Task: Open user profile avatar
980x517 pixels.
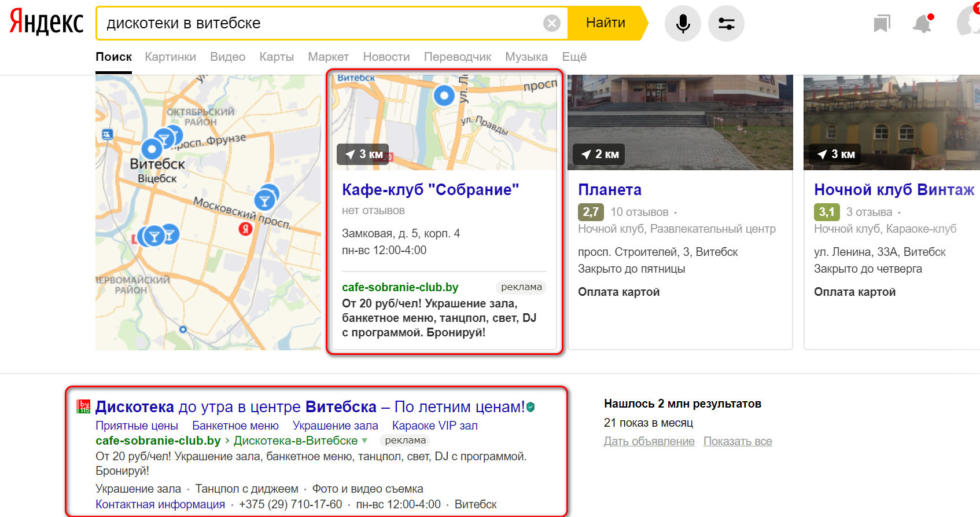Action: pos(969,22)
